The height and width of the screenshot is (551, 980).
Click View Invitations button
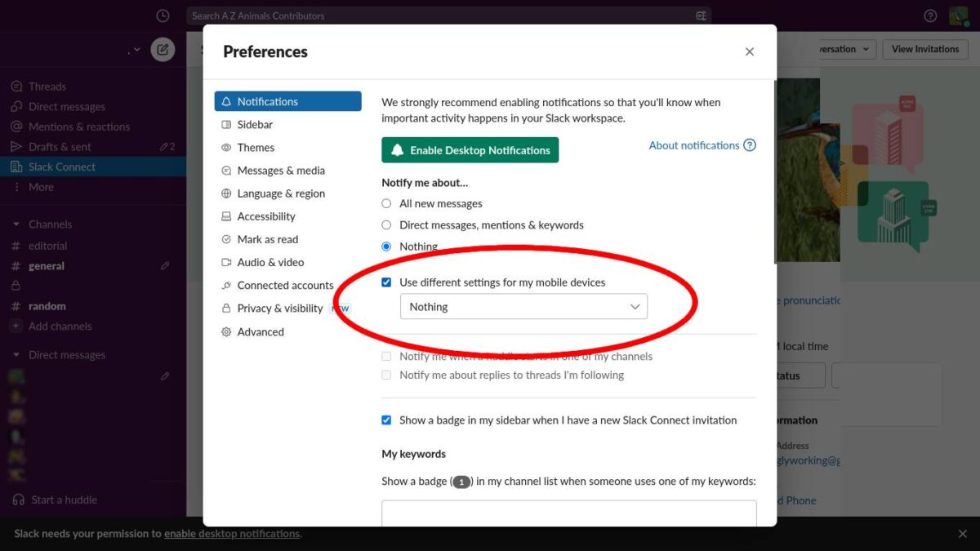pos(925,49)
